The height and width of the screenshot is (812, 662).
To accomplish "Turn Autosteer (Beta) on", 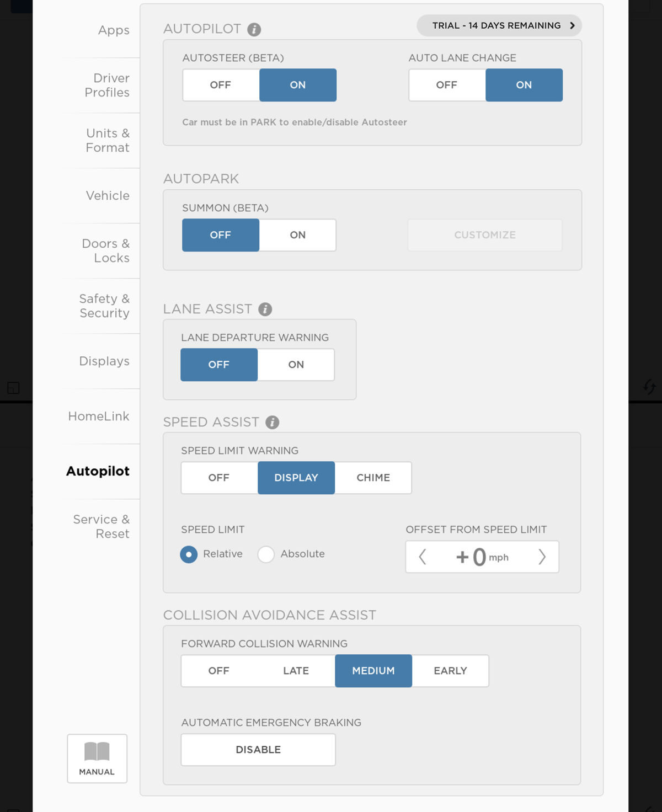I will pos(298,85).
